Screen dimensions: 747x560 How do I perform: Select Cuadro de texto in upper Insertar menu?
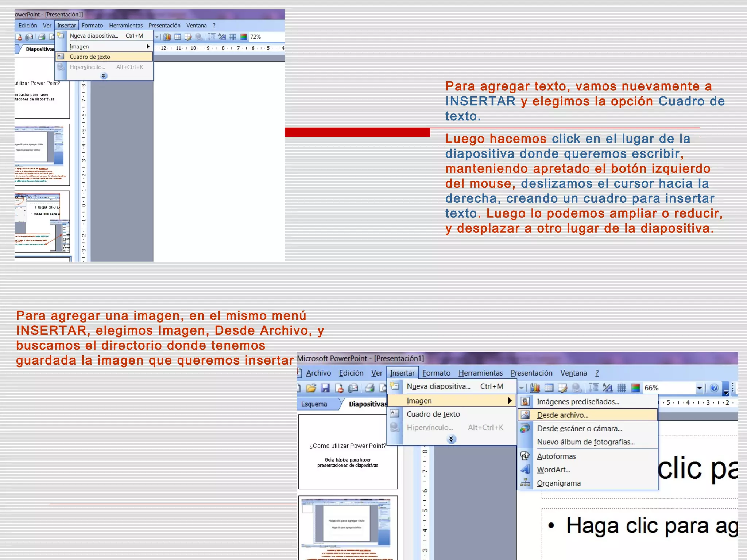[104, 57]
